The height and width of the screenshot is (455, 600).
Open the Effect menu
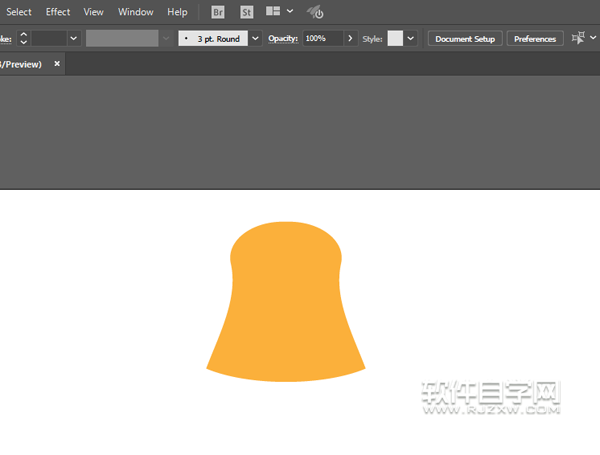coord(58,12)
